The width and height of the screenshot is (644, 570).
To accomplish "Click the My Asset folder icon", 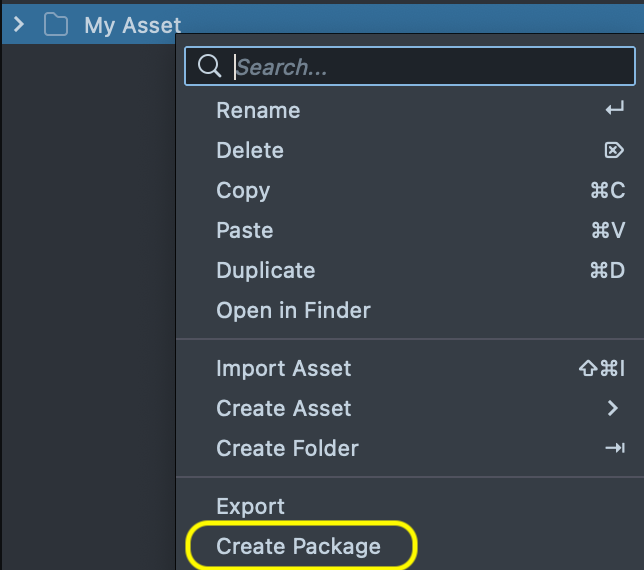I will (56, 26).
